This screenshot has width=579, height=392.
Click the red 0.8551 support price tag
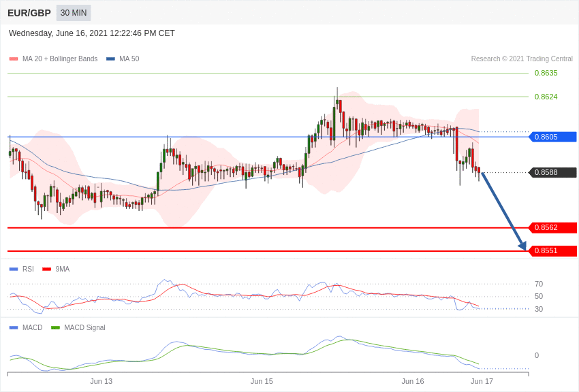553,250
